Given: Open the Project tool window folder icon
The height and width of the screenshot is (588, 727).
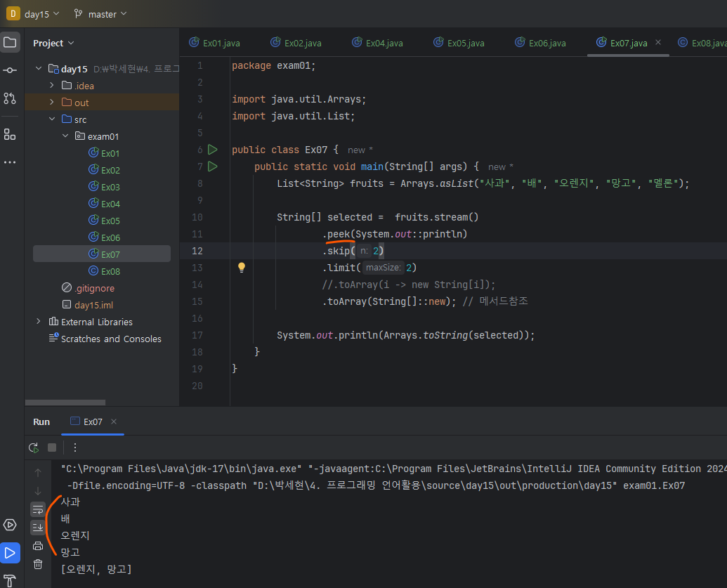Looking at the screenshot, I should (10, 43).
